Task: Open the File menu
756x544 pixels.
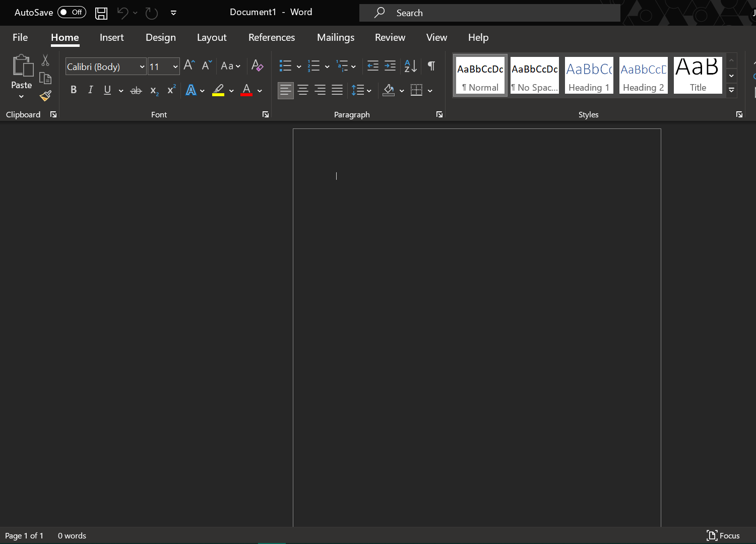Action: click(x=20, y=37)
